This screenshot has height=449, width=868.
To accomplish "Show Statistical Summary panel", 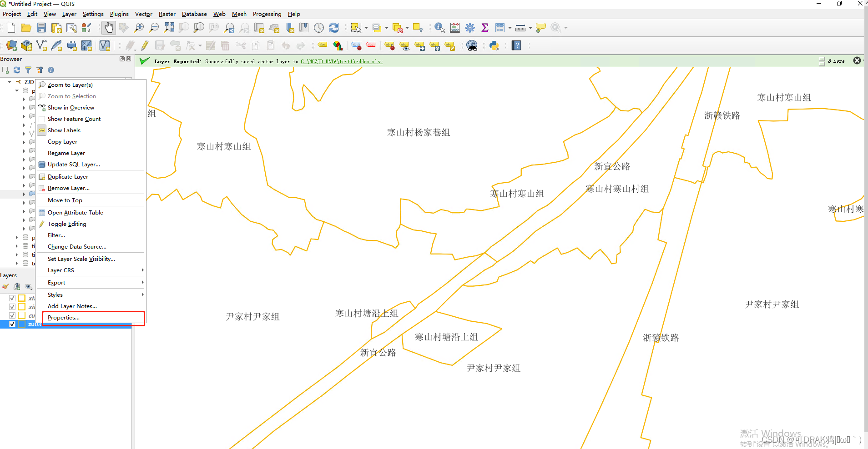I will click(484, 28).
